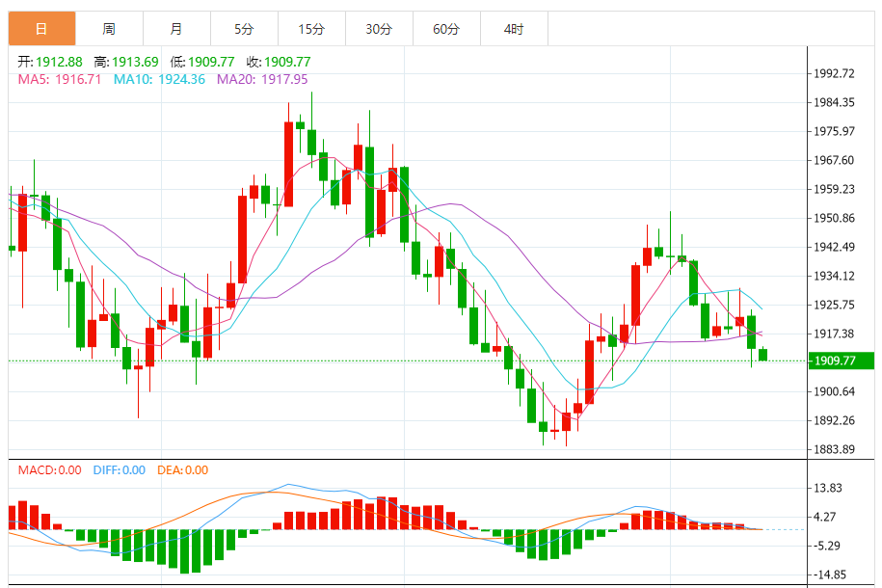Click the 1984.35 price axis label
Screen dimensions: 882x588
click(834, 102)
